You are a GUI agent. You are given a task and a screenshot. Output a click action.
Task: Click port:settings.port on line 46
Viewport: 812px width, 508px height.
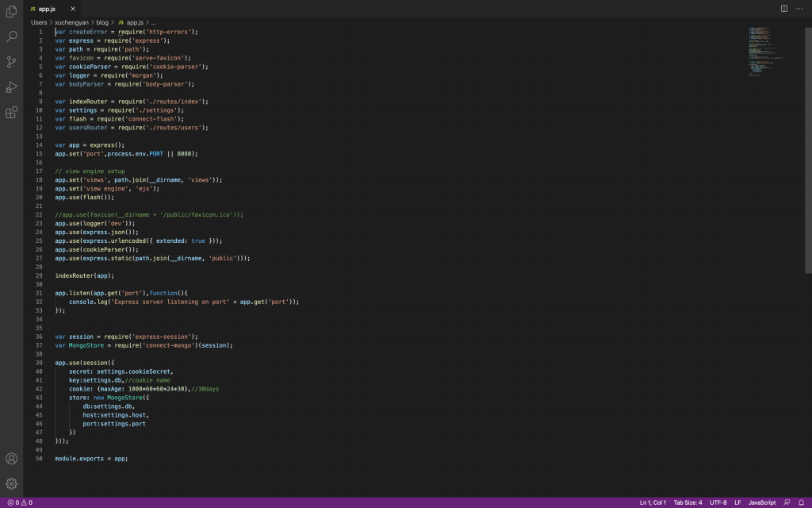point(114,424)
